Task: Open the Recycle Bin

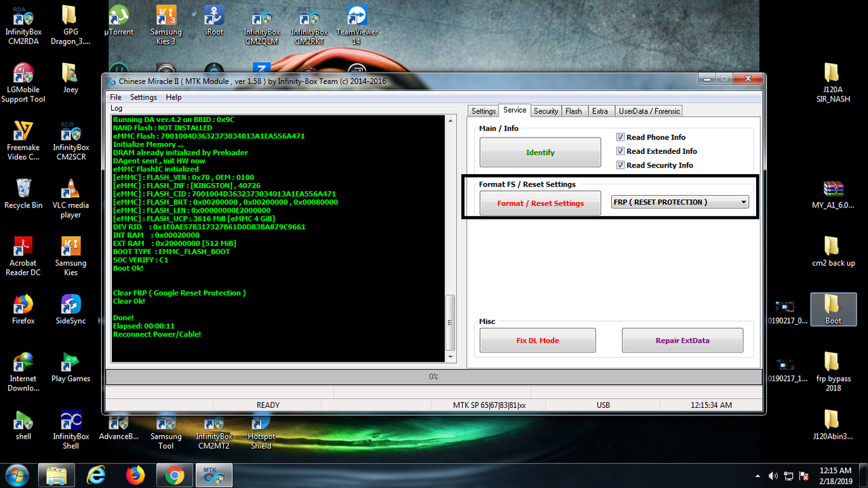Action: 23,193
